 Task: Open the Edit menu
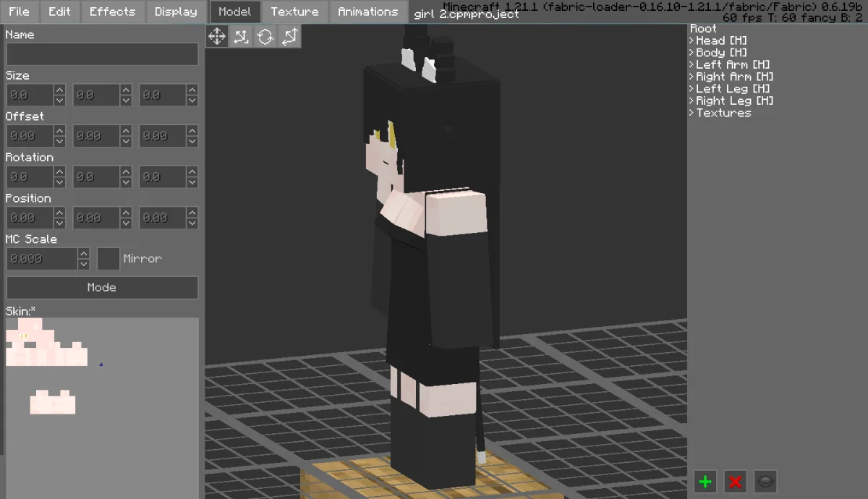point(60,12)
